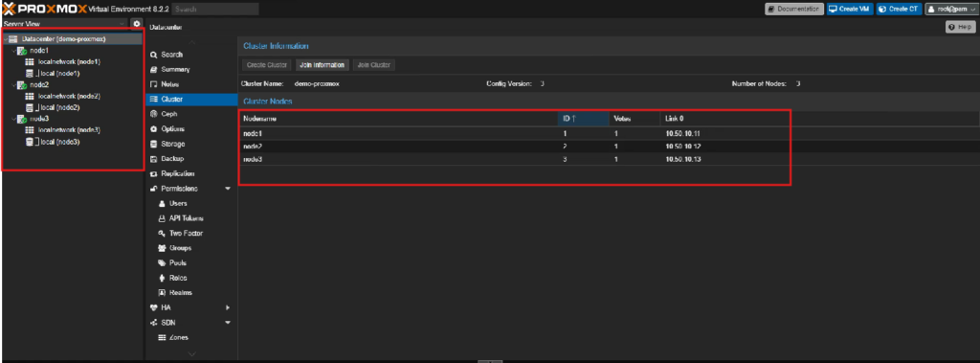This screenshot has height=363, width=980.
Task: Collapse node1 in the tree
Action: (13, 51)
